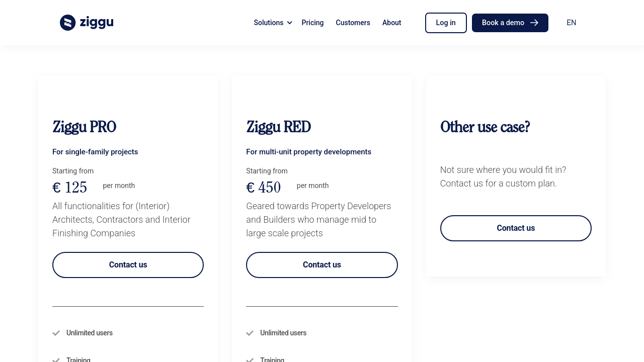Click the PRO plan description paragraph

pos(121,220)
